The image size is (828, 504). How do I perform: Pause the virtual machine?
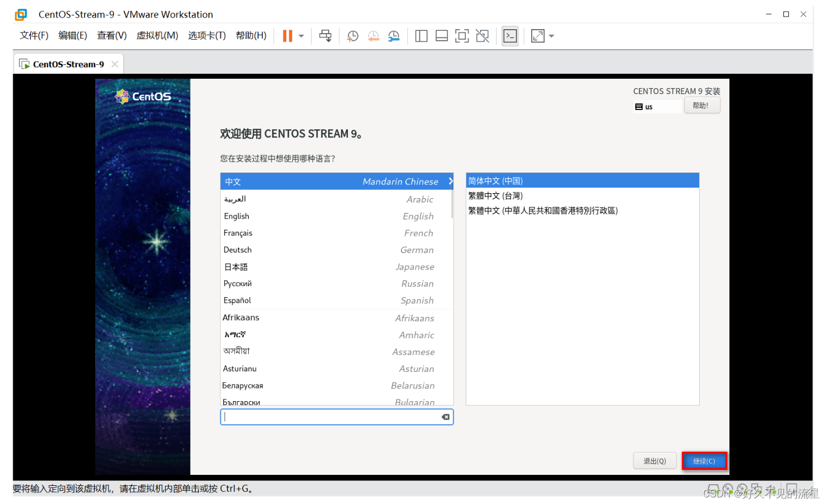pos(287,36)
